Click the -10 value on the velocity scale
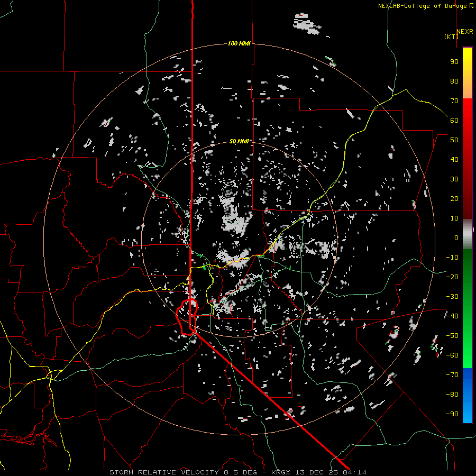Image resolution: width=476 pixels, height=476 pixels. pos(452,258)
